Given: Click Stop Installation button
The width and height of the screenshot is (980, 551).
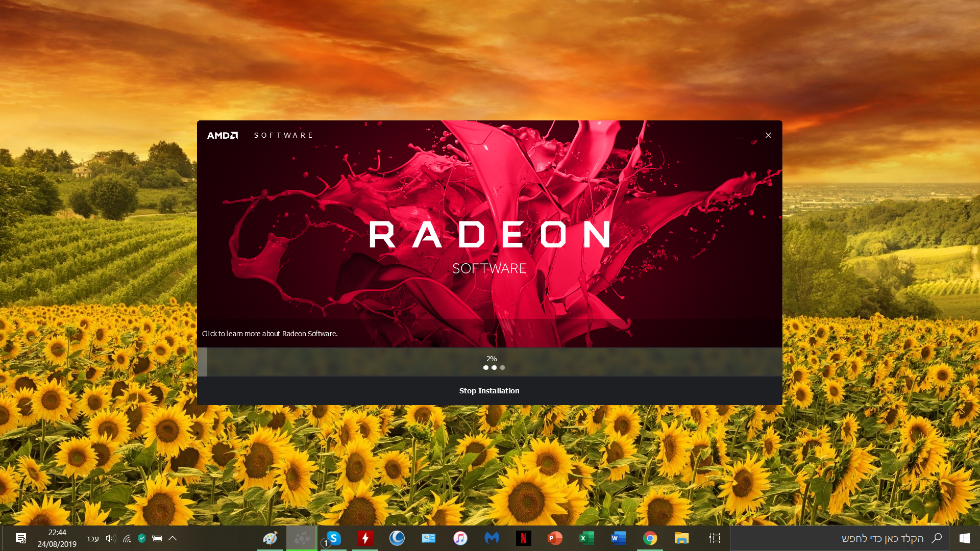Looking at the screenshot, I should point(489,391).
